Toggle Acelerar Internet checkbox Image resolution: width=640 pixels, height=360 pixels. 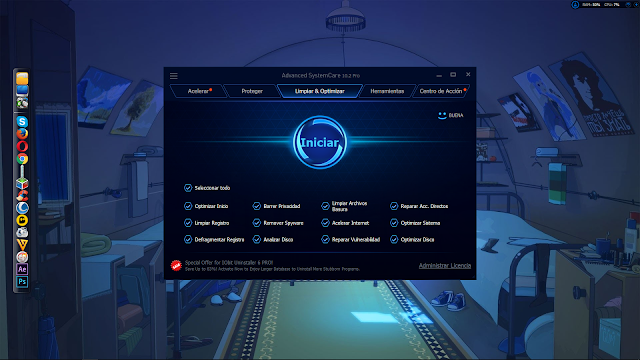click(325, 223)
